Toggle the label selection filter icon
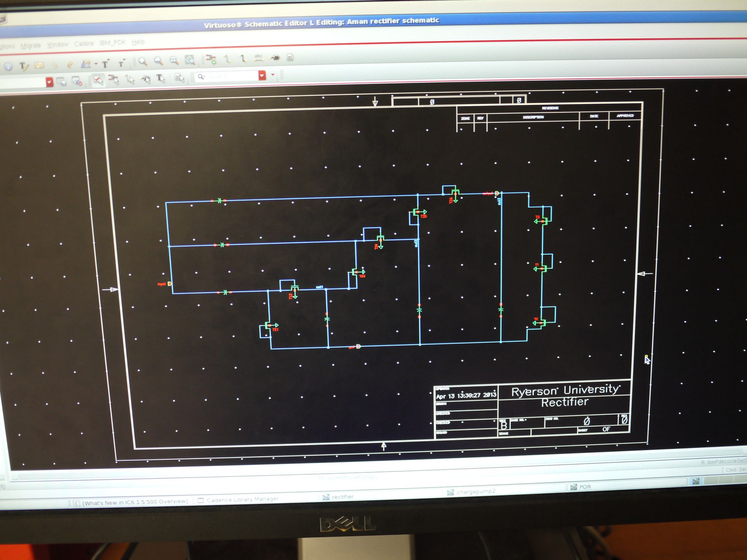Image resolution: width=747 pixels, height=560 pixels. click(160, 78)
